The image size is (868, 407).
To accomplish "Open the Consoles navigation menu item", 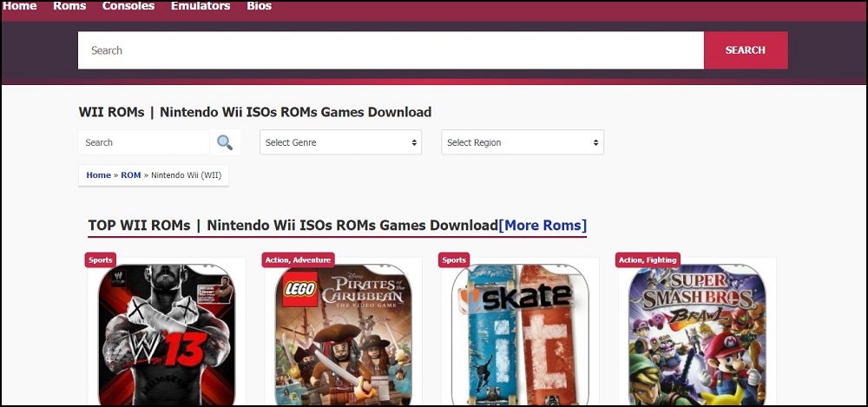I will [x=128, y=6].
